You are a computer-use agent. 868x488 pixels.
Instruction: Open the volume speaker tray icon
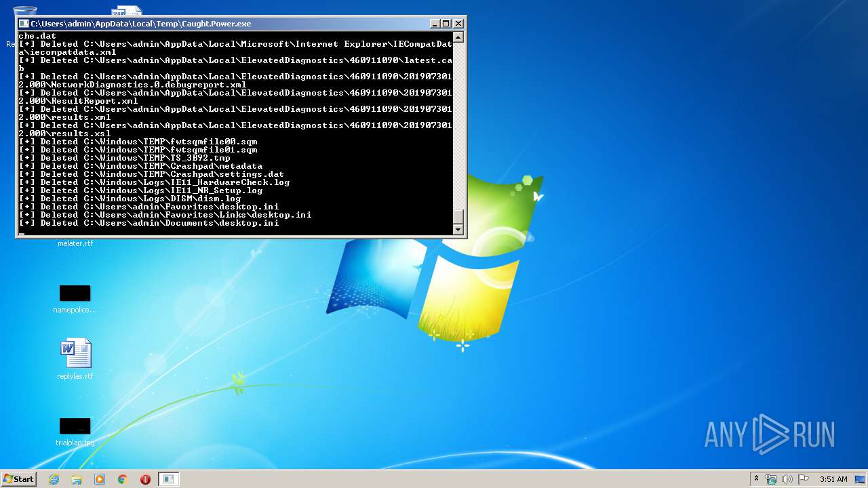pos(787,479)
